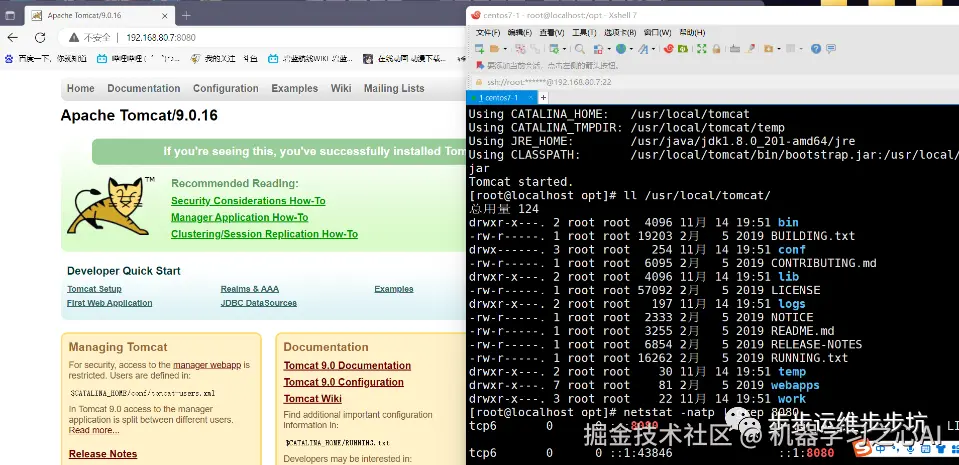
Task: Click the keyboard icon in Xshell toolbar
Action: (x=735, y=49)
